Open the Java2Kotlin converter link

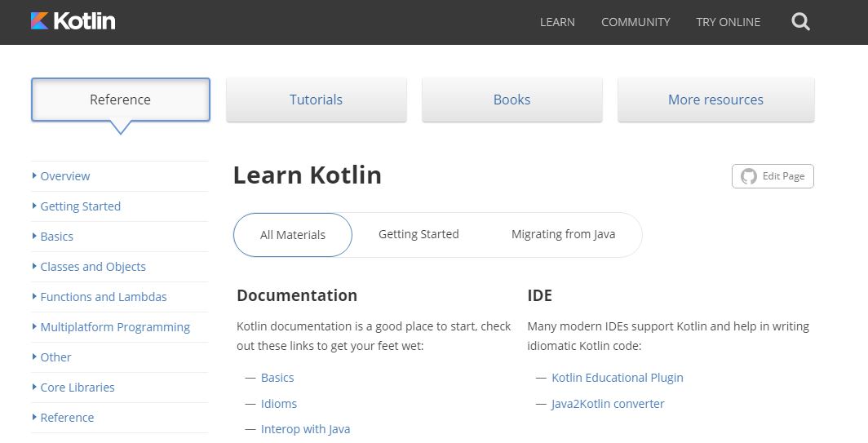point(608,404)
